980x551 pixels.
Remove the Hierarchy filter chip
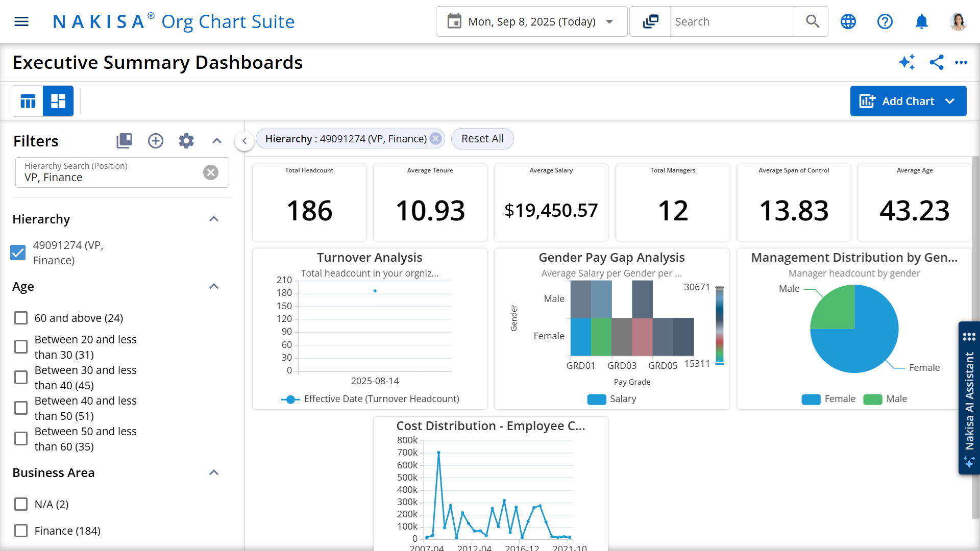[x=435, y=139]
